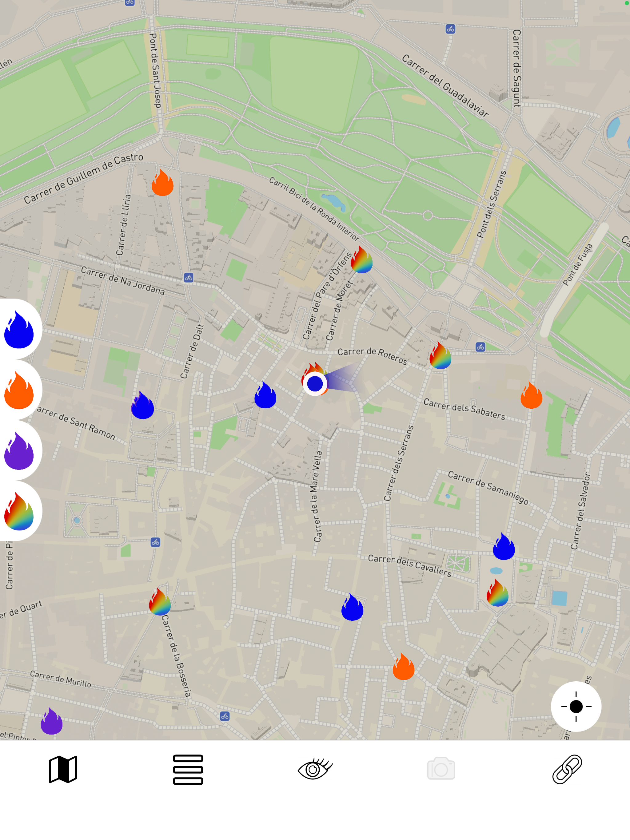Select rainbow flame by Carrer del Pare d'Orfens
The width and height of the screenshot is (630, 840).
361,260
